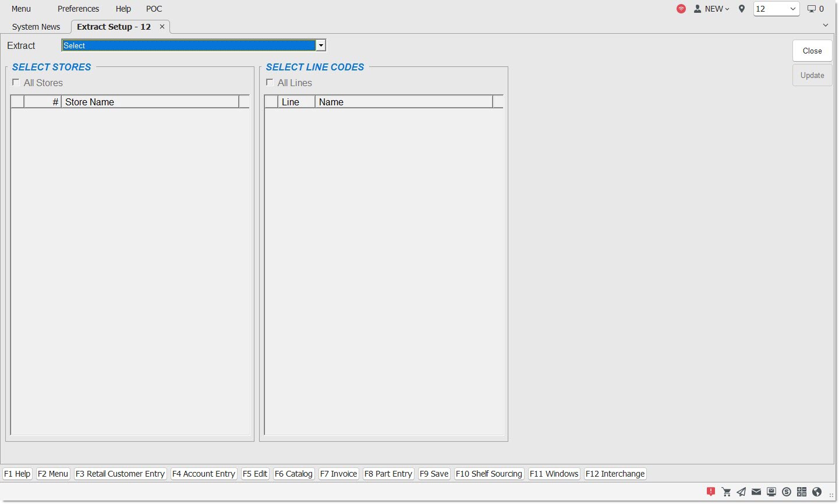
Task: Click the red alert notification icon
Action: (x=711, y=492)
